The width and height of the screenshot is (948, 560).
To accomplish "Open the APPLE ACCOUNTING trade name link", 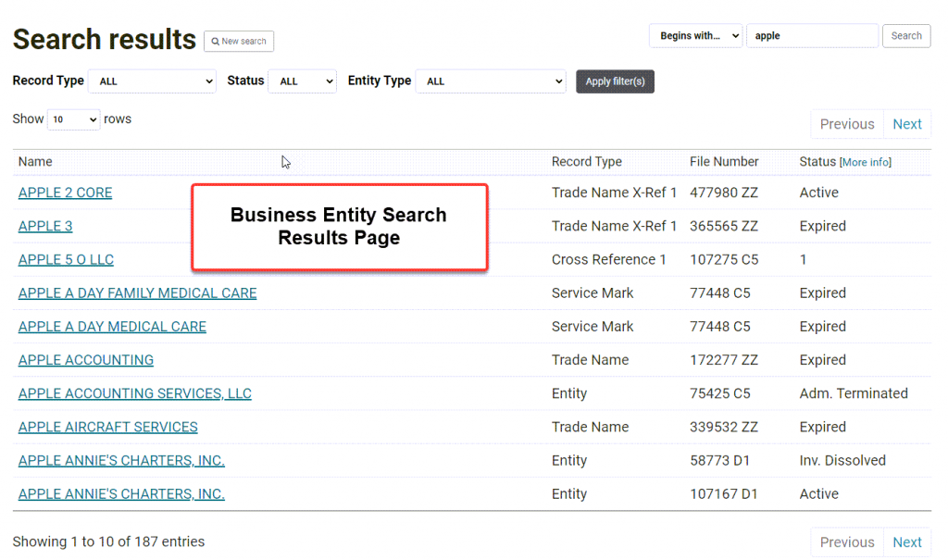I will [86, 360].
